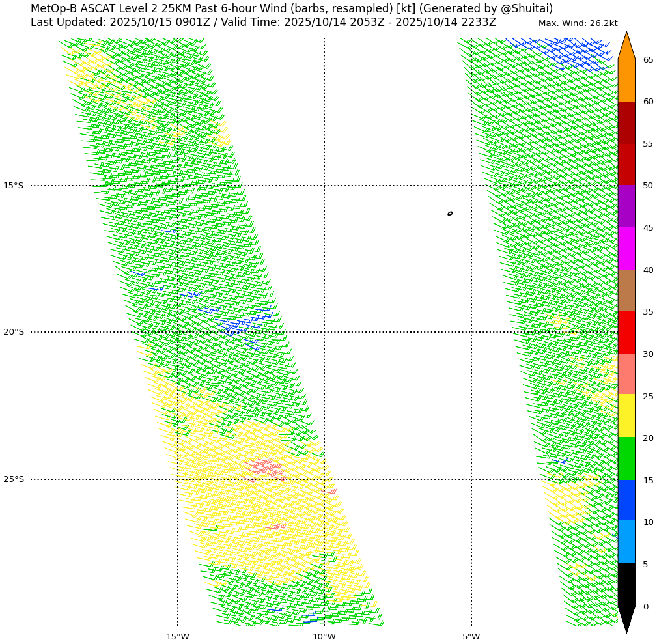Click the 5°W longitude axis label

tap(471, 636)
